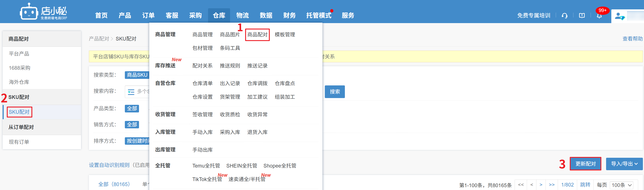This screenshot has width=644, height=190.
Task: Open 仓库清单 under 自营仓库
Action: click(x=202, y=83)
